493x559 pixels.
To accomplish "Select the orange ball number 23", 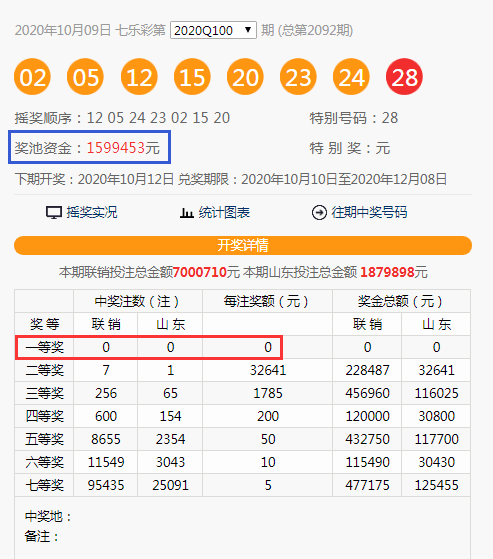I will (298, 77).
